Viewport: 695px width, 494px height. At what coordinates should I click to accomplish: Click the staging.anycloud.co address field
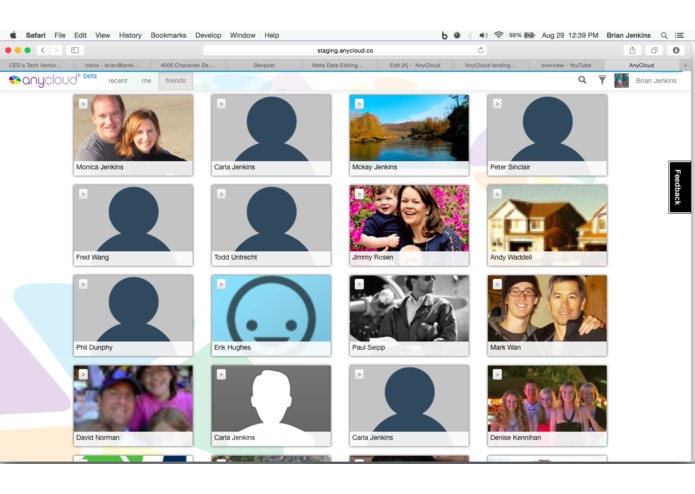click(345, 51)
